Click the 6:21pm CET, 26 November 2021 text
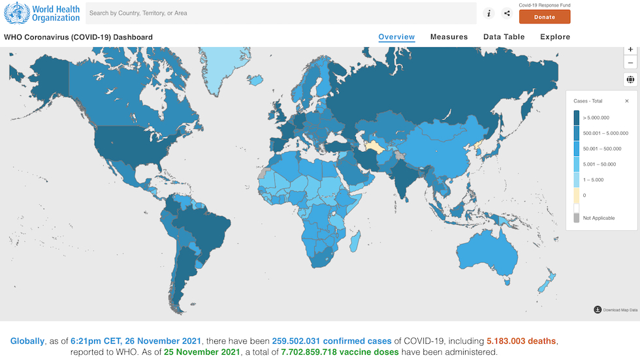Screen dimensions: 640x364 pyautogui.click(x=136, y=341)
